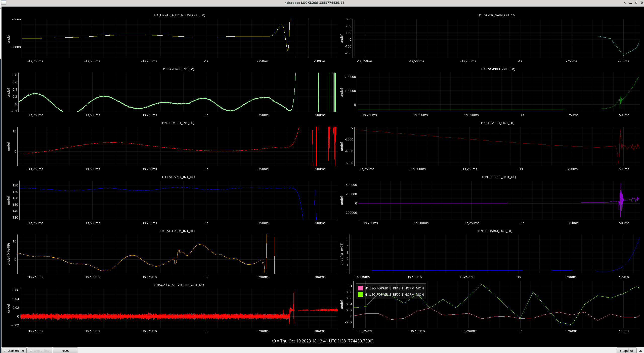644x353 pixels.
Task: Click the H1:LSC-DARM_IN1_DQ plot title
Action: (177, 231)
